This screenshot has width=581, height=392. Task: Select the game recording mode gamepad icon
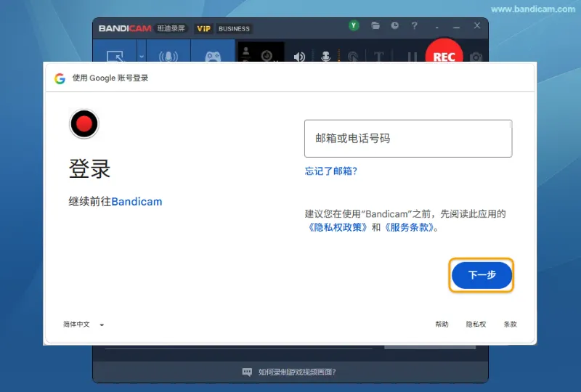[x=213, y=57]
